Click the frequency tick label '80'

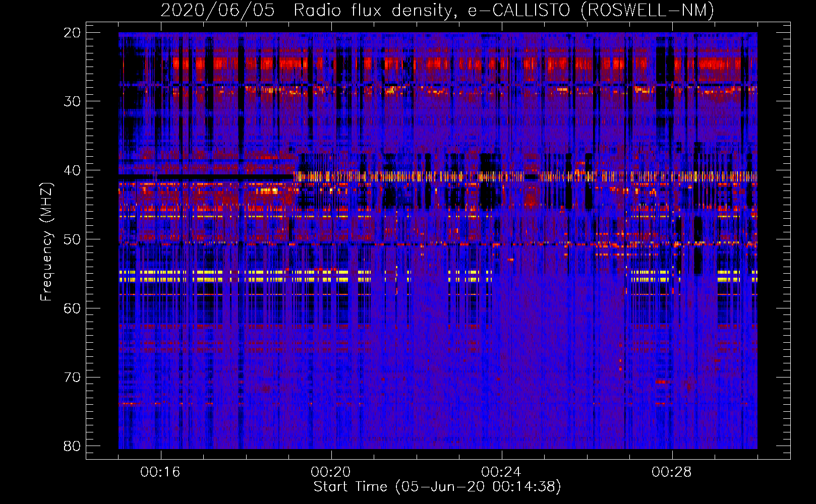[x=73, y=446]
